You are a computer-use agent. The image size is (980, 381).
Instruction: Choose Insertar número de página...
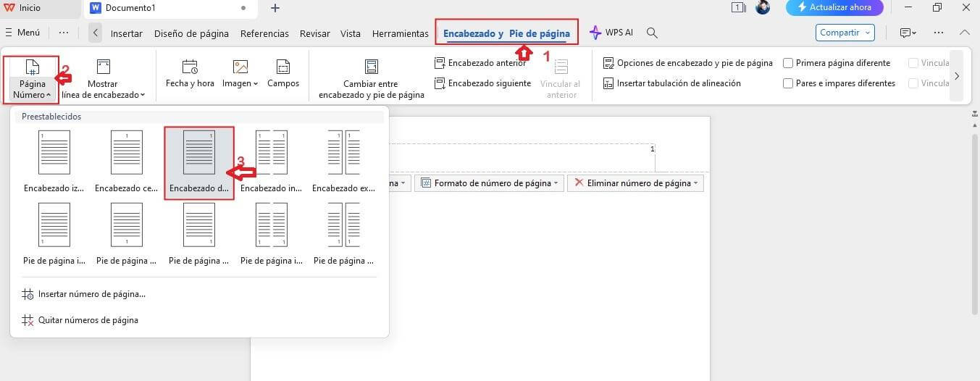[x=83, y=294]
